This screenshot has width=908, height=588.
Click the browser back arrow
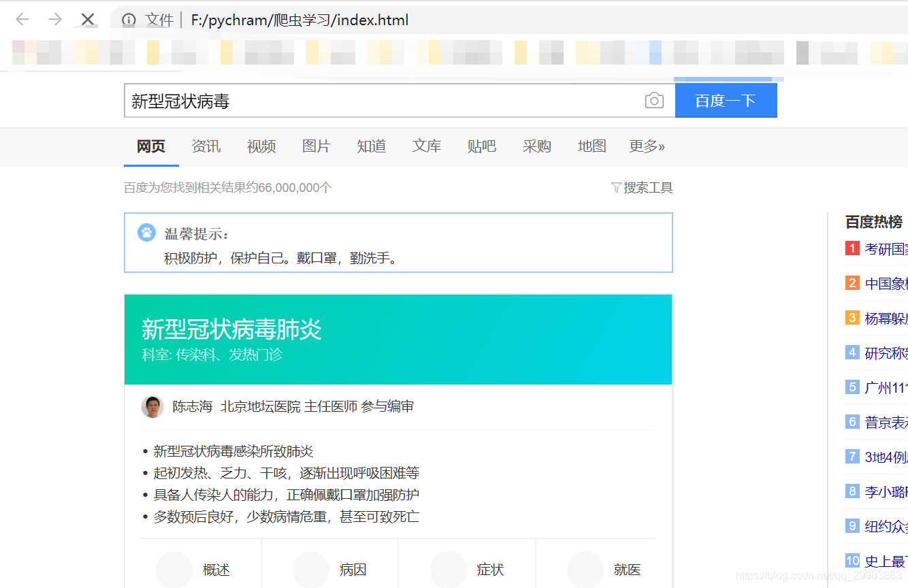pos(22,20)
